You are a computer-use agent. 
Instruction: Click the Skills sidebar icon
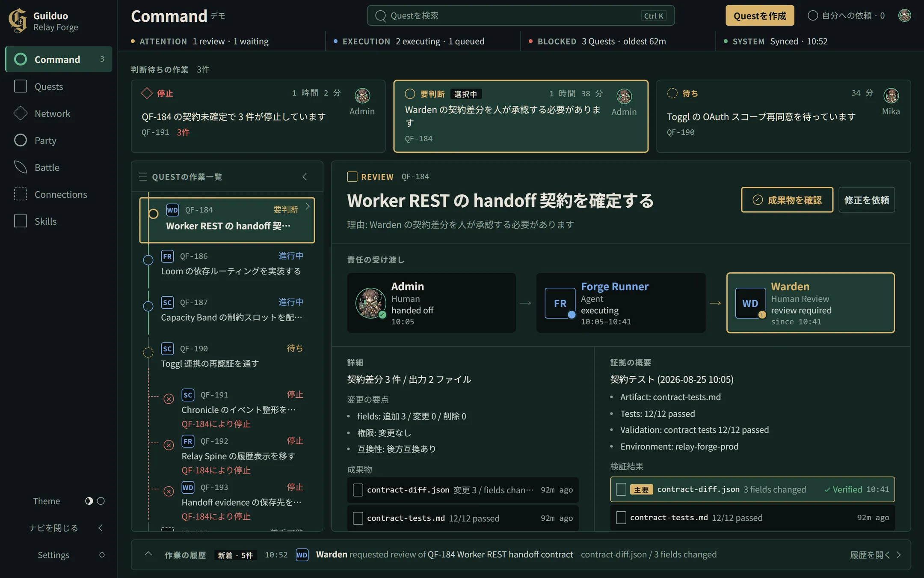click(x=21, y=221)
